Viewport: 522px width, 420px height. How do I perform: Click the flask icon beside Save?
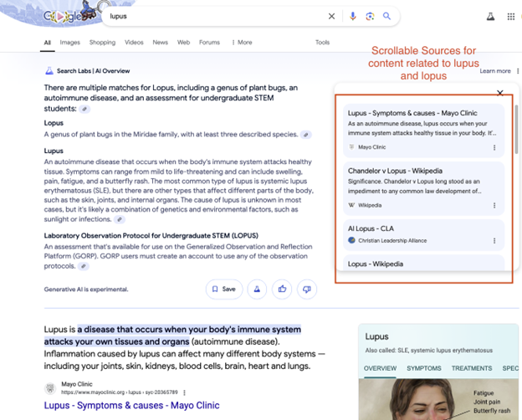click(258, 289)
